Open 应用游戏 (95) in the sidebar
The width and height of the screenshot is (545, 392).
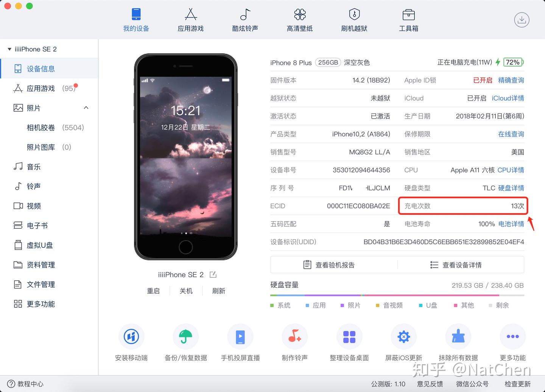[x=49, y=88]
